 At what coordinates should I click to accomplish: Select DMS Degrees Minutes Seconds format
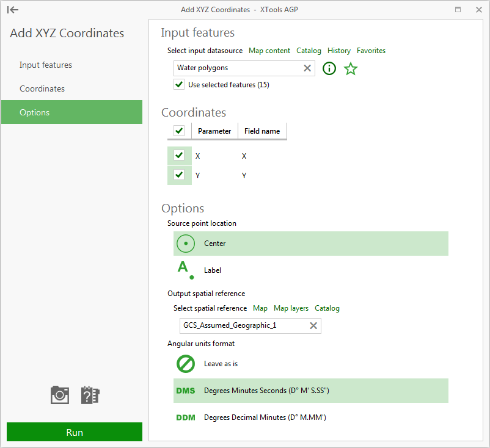point(257,391)
